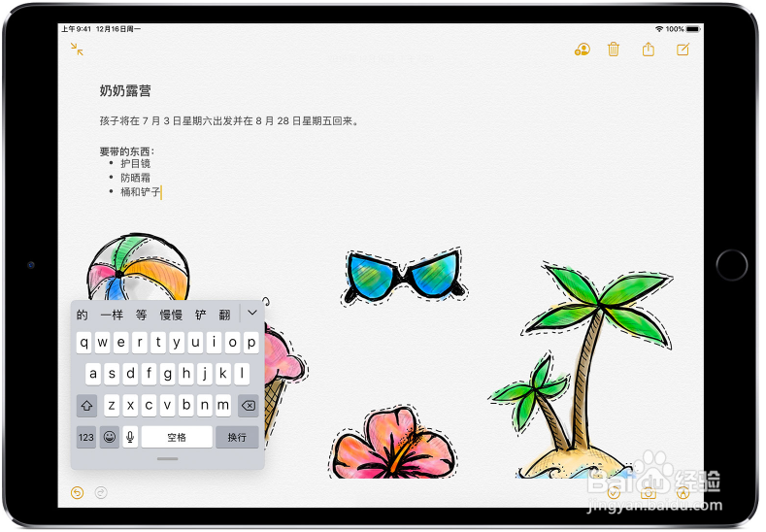Tap the hibiscus flower drawing

[395, 443]
